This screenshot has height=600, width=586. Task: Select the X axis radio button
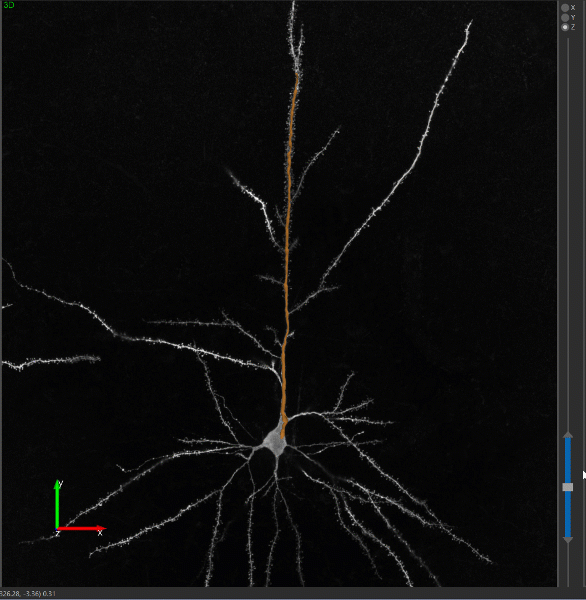[x=565, y=8]
